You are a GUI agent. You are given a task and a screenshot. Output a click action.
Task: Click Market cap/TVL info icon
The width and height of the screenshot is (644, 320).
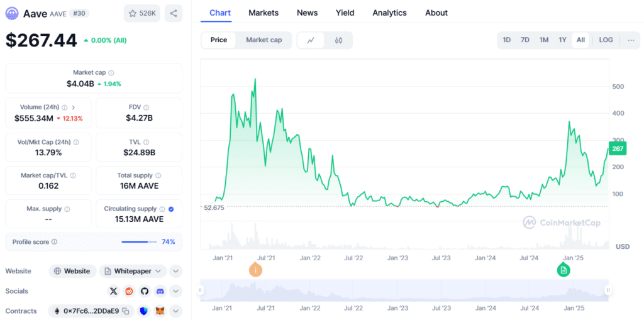(73, 175)
